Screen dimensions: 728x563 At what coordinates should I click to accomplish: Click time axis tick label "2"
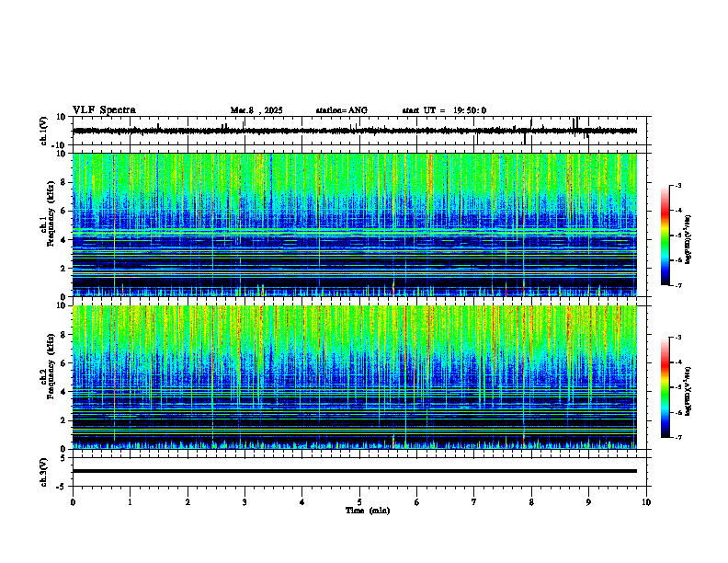(x=188, y=502)
